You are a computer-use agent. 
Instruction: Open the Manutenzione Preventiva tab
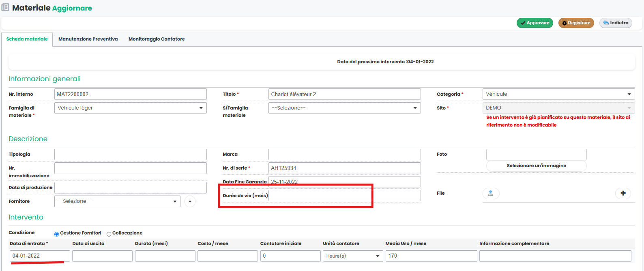(x=88, y=39)
